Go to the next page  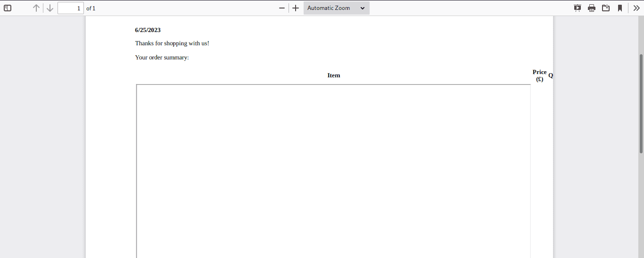50,8
